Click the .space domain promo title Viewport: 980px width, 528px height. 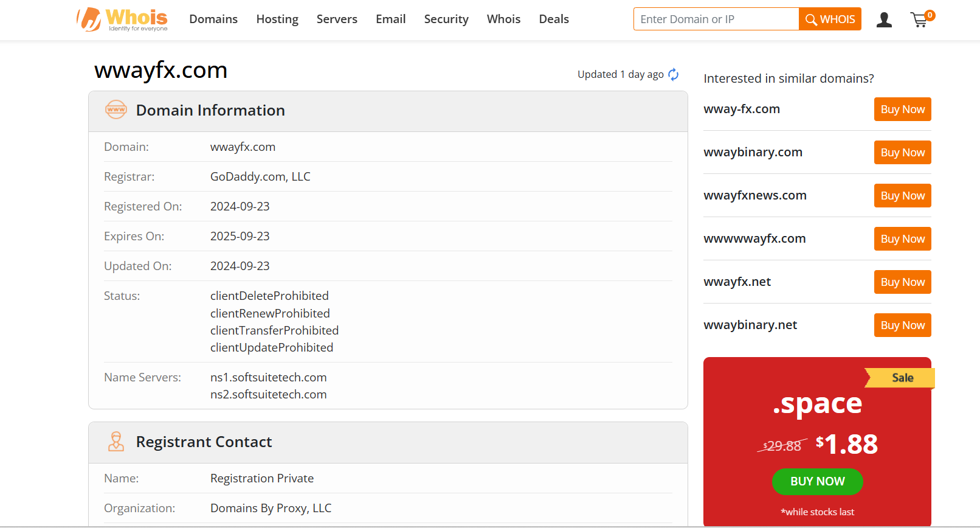[817, 403]
